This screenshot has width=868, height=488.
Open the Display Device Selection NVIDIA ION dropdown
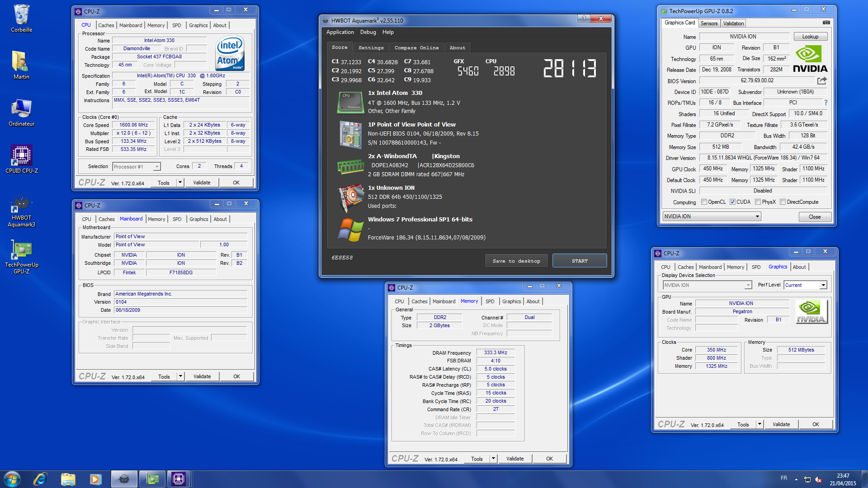tap(707, 285)
